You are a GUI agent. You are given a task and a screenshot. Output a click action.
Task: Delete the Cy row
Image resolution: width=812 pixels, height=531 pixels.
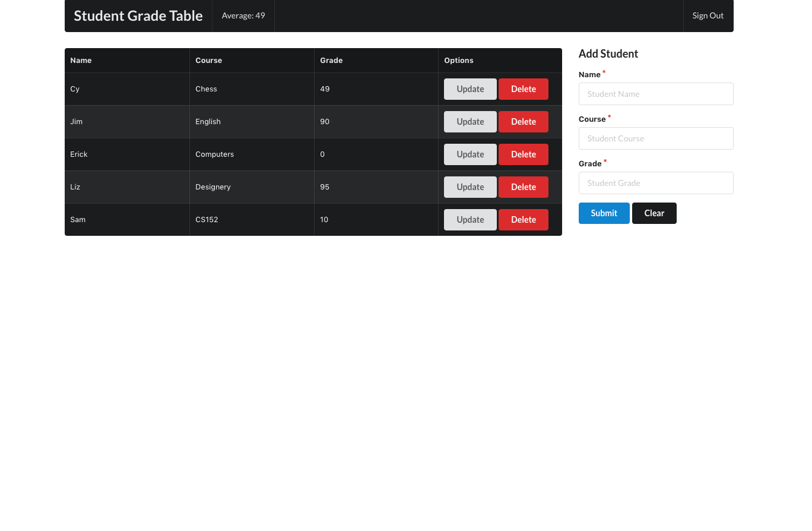click(524, 89)
